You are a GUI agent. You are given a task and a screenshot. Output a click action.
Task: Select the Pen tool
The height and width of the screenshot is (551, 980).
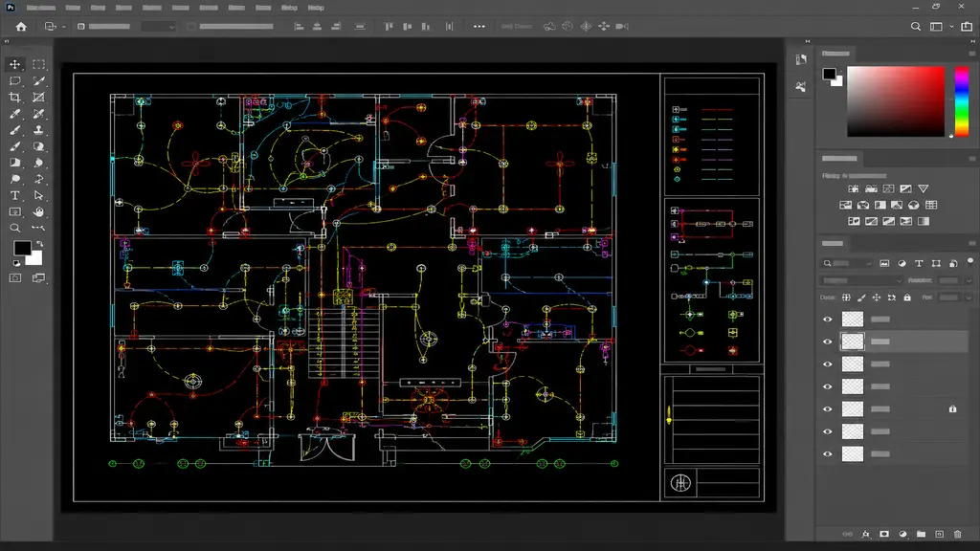[38, 179]
